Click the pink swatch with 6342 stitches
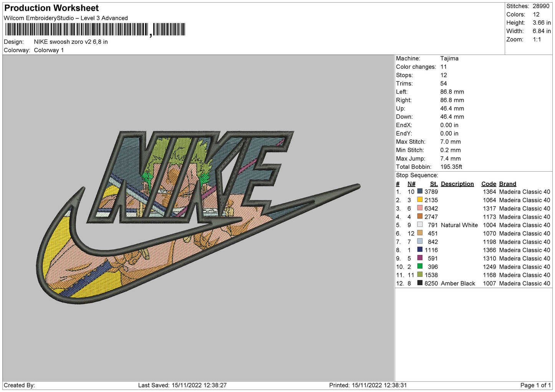 (x=420, y=208)
